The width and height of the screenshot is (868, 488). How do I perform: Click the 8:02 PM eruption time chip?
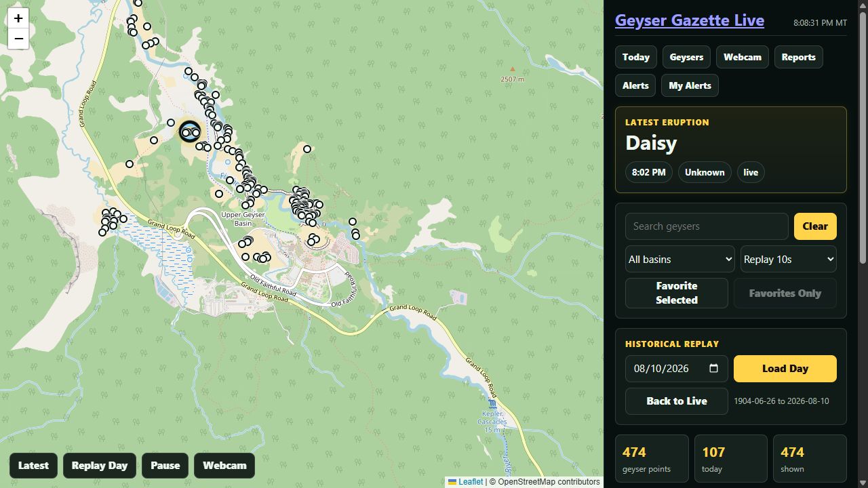pos(649,172)
